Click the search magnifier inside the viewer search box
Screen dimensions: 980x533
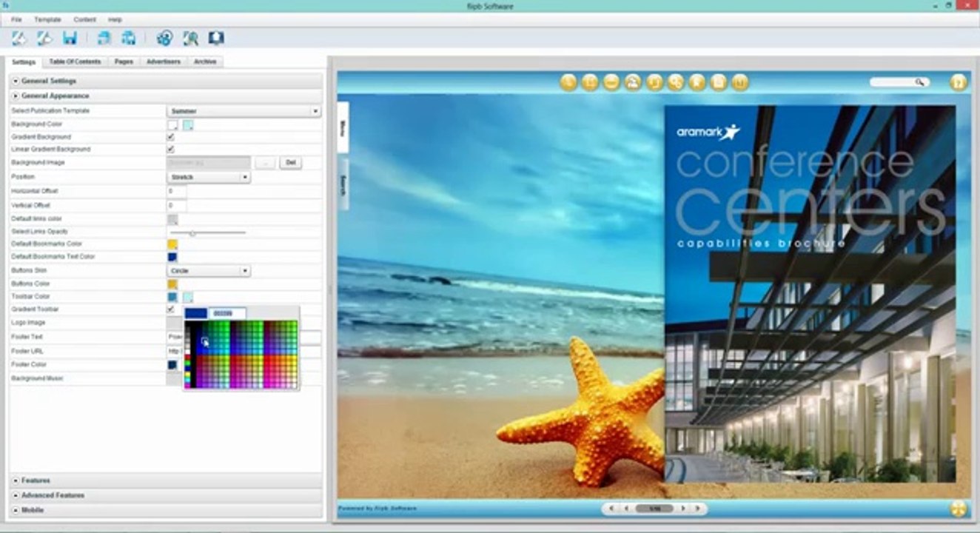click(920, 82)
